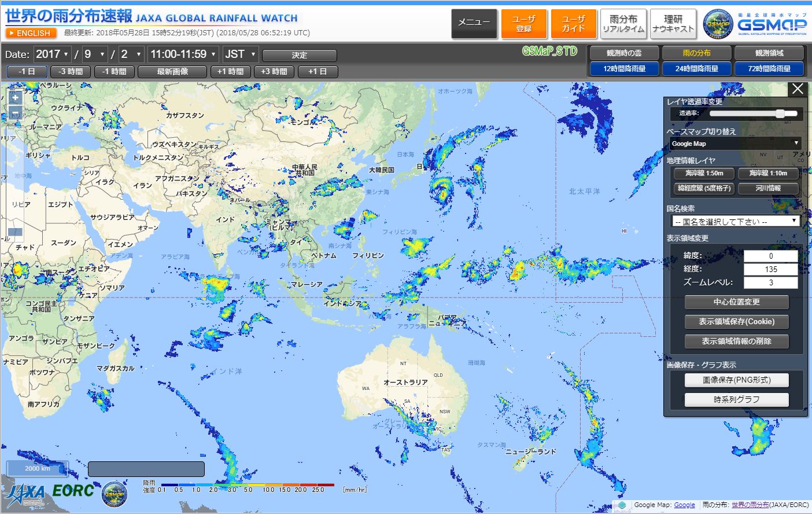Screen dimensions: 812x514
Task: Open the base map dropdown showing Google Map
Action: (x=735, y=144)
